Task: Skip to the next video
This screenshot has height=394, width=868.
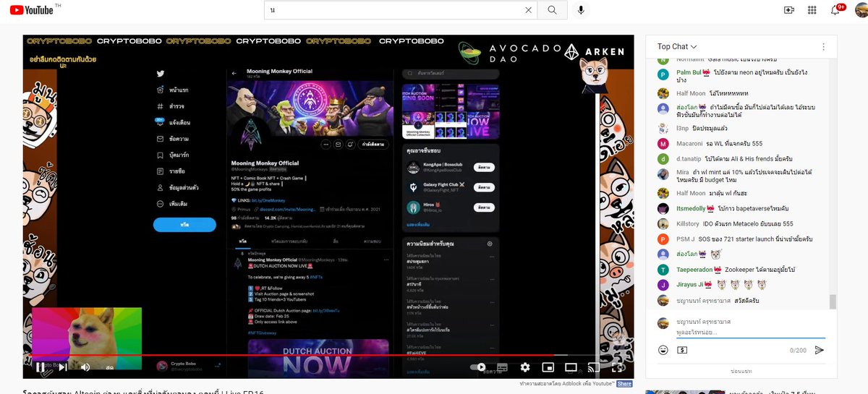Action: click(x=63, y=367)
